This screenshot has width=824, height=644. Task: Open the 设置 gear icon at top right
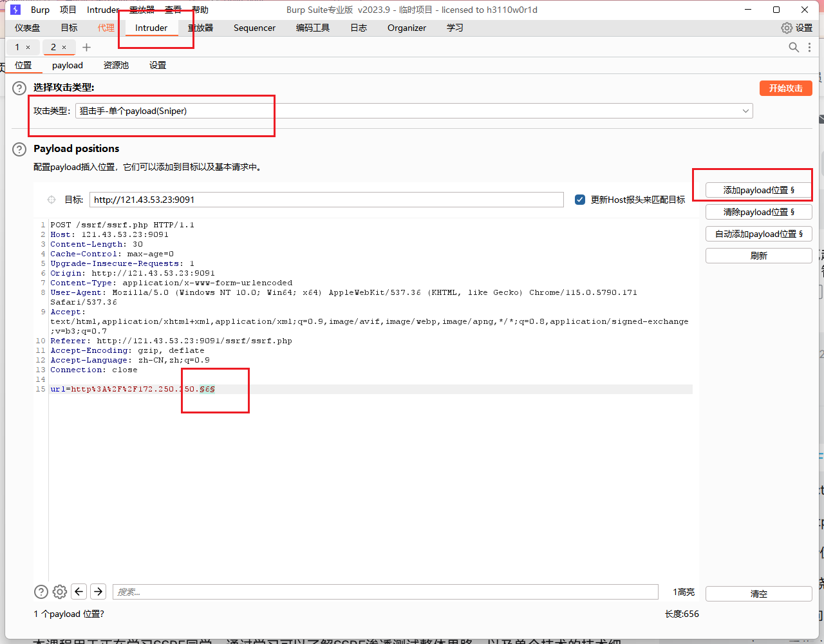tap(787, 28)
